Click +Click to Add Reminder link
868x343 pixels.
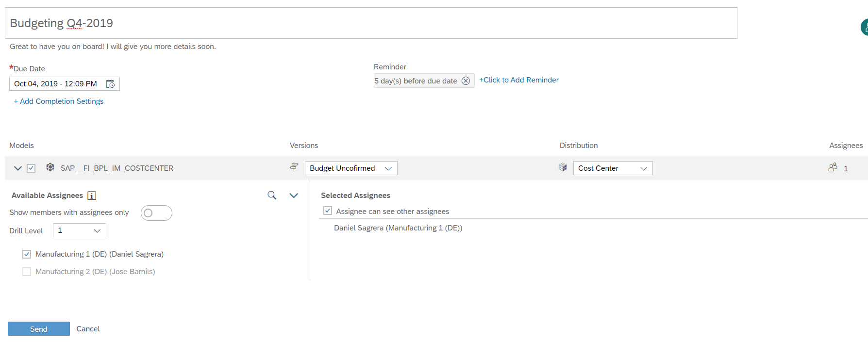[519, 80]
